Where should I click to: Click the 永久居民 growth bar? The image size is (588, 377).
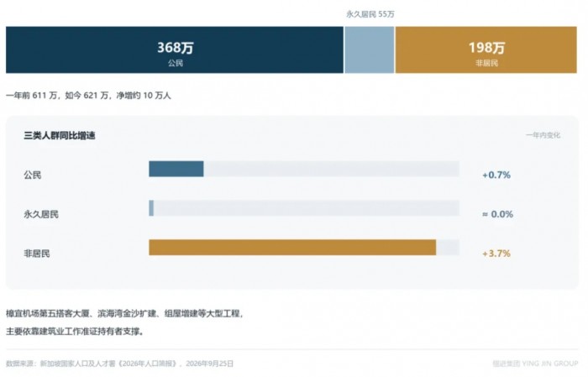pyautogui.click(x=151, y=208)
